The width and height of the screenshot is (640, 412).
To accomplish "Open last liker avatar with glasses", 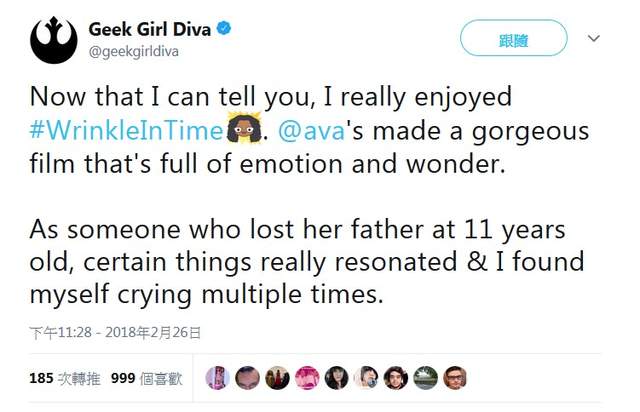I will pos(455,377).
